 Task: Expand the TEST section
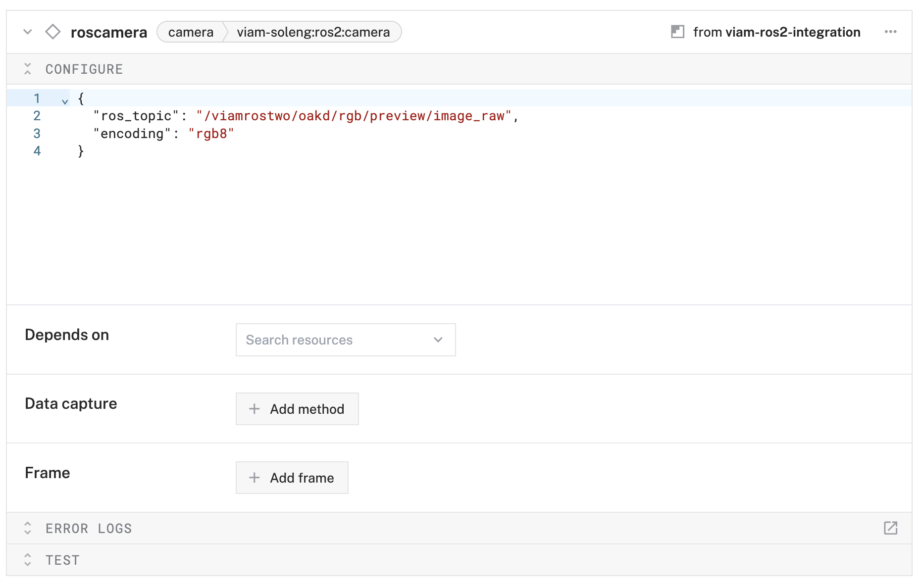click(x=28, y=560)
